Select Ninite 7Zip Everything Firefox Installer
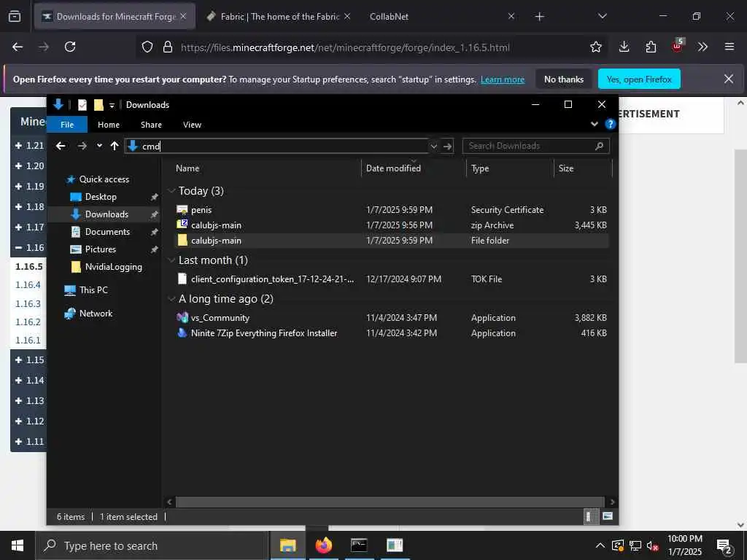 (x=392, y=332)
